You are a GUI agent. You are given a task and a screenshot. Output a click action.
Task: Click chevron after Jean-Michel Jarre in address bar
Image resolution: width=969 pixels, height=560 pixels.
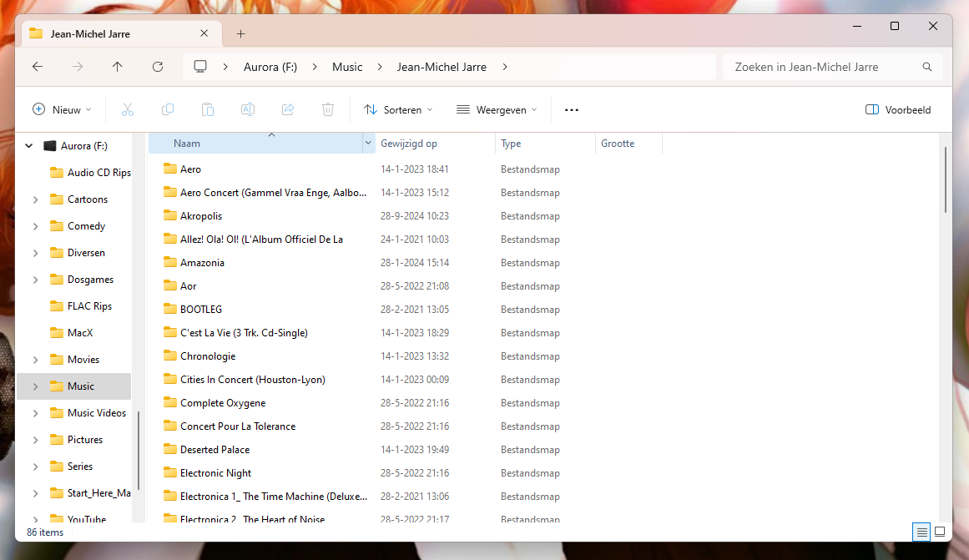(505, 67)
